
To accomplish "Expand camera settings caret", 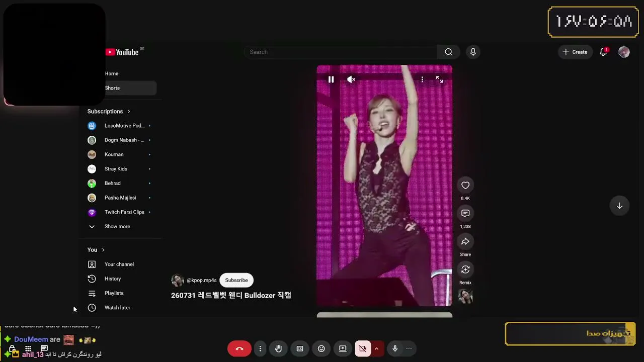I will click(376, 348).
